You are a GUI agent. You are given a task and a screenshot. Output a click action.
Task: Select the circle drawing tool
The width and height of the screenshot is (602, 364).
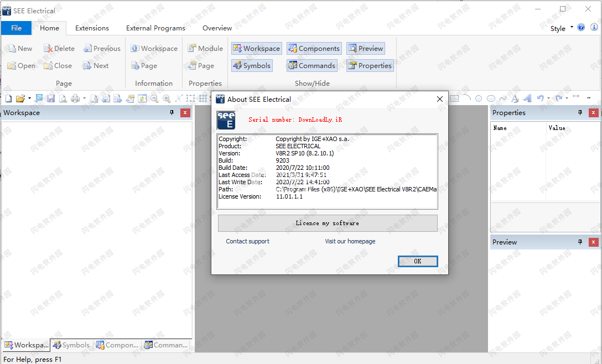[x=479, y=98]
